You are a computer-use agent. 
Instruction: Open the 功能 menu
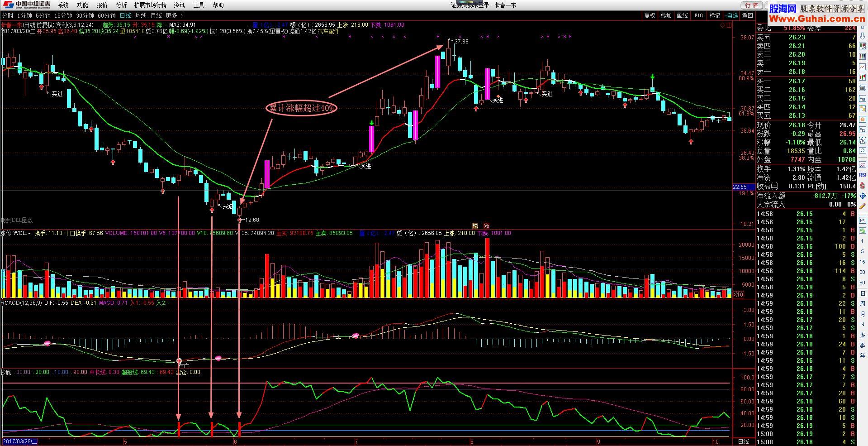(x=83, y=5)
